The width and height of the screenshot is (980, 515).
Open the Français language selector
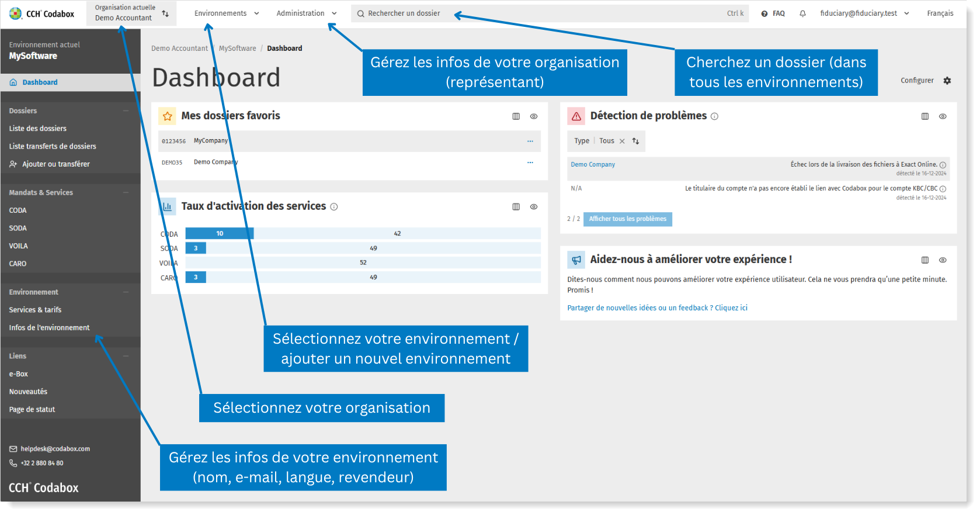[940, 13]
